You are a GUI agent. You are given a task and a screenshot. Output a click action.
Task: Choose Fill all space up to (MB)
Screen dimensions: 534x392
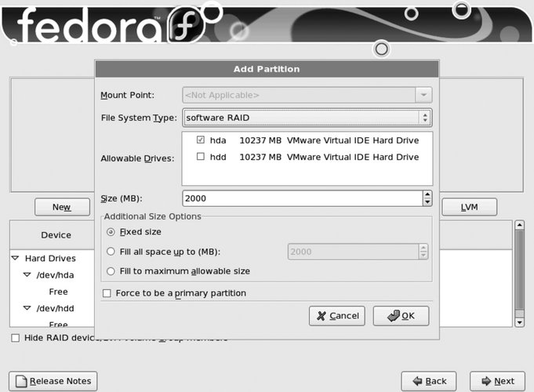tap(111, 252)
